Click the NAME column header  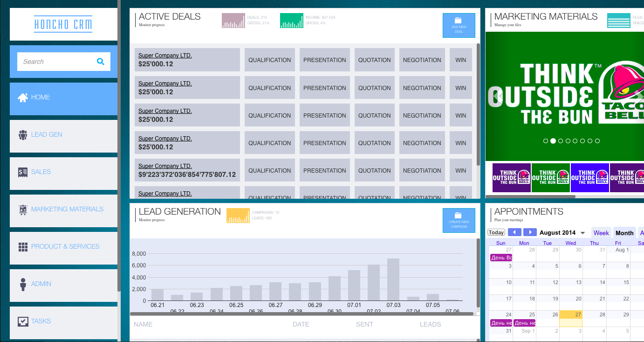click(143, 324)
